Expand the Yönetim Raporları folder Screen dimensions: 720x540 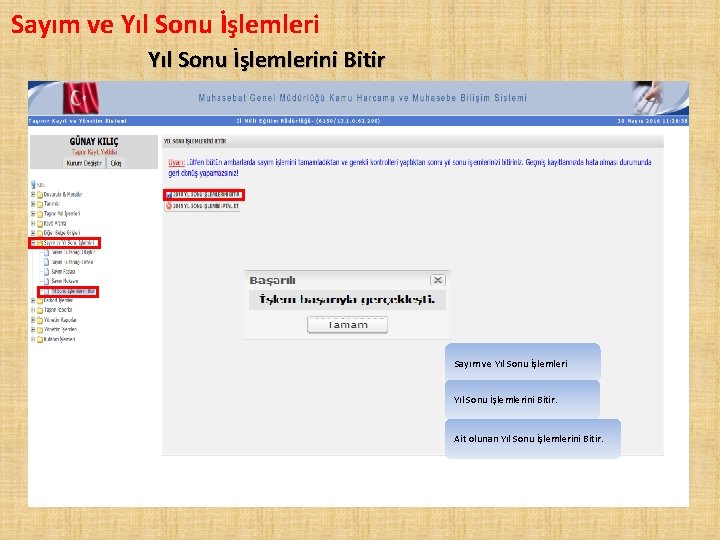(x=33, y=320)
